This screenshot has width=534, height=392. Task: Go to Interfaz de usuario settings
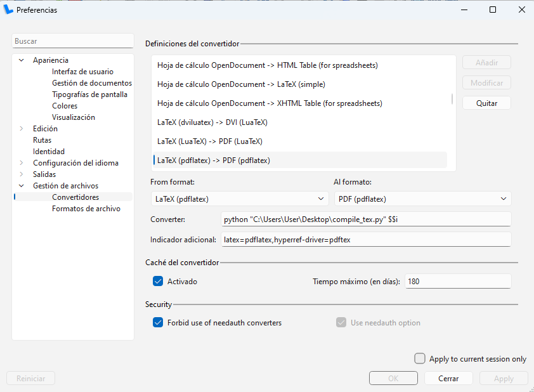(82, 72)
